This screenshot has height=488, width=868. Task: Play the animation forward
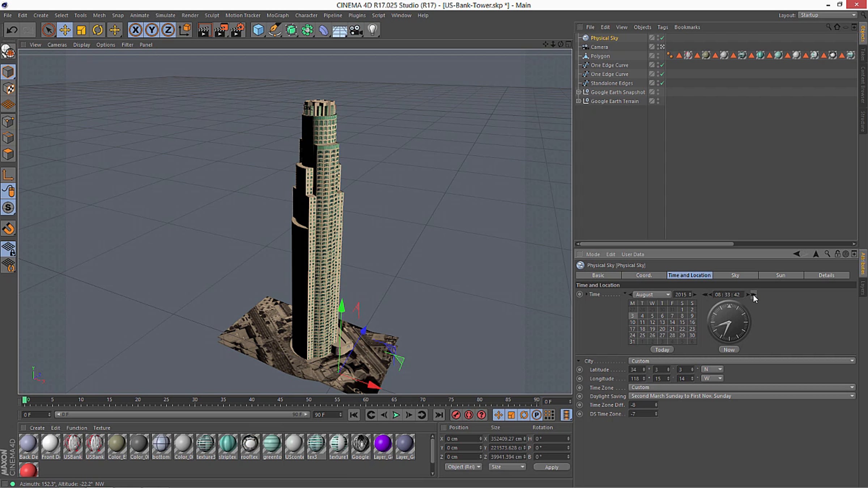396,415
